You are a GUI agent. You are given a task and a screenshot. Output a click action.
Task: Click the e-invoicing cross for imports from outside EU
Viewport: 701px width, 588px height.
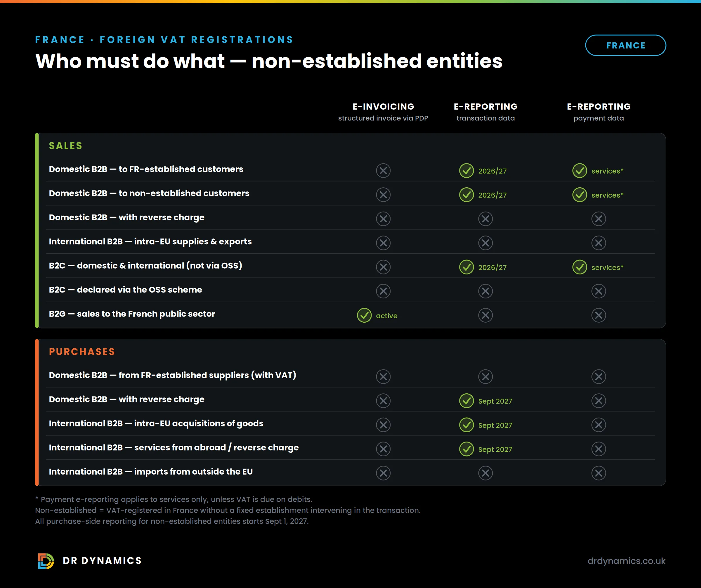[x=383, y=473]
